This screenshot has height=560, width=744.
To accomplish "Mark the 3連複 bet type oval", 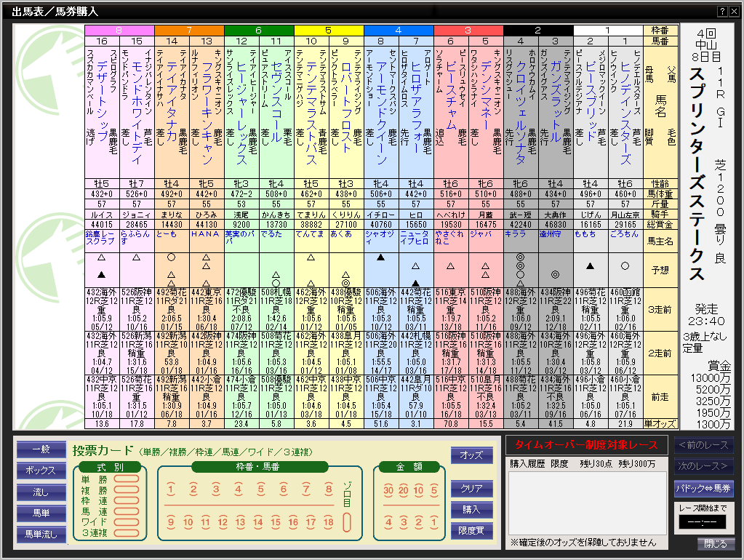I will 127,532.
